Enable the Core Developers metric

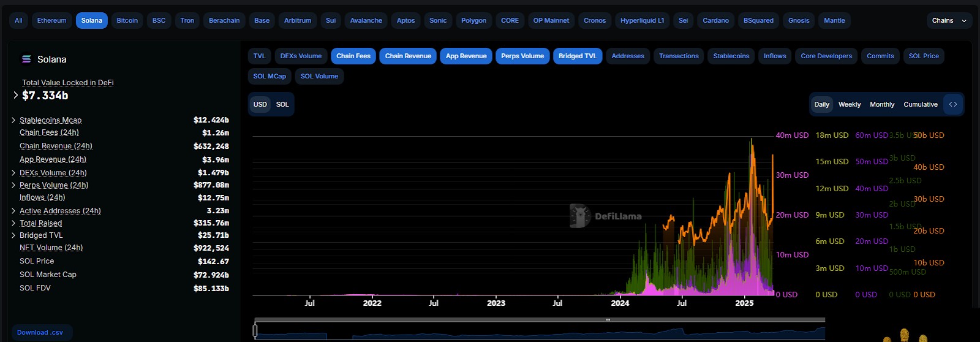pos(826,56)
